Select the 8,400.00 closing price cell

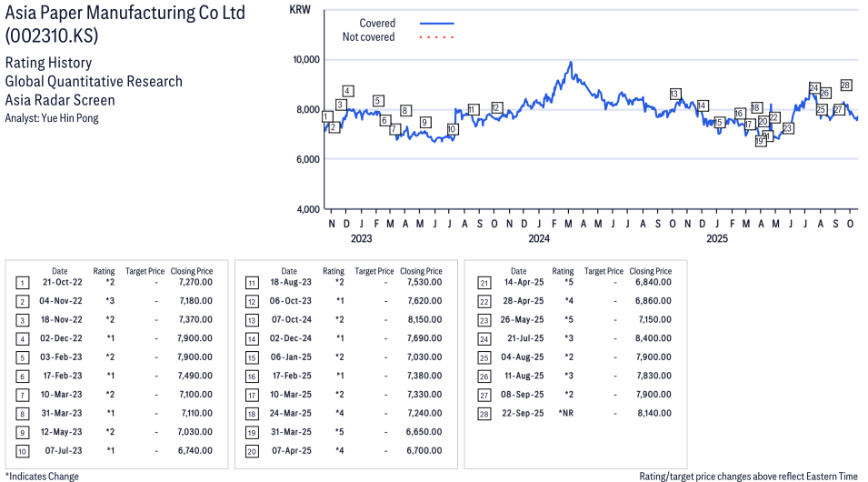coord(653,338)
